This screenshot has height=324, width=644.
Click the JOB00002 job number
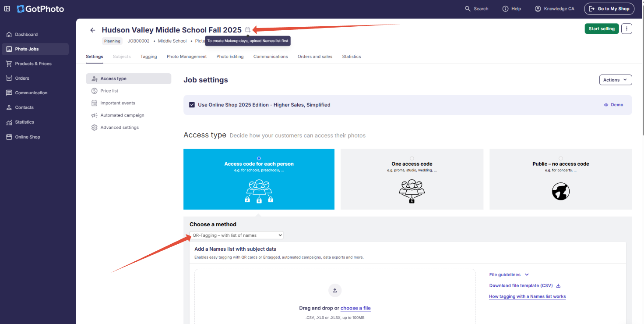[138, 41]
